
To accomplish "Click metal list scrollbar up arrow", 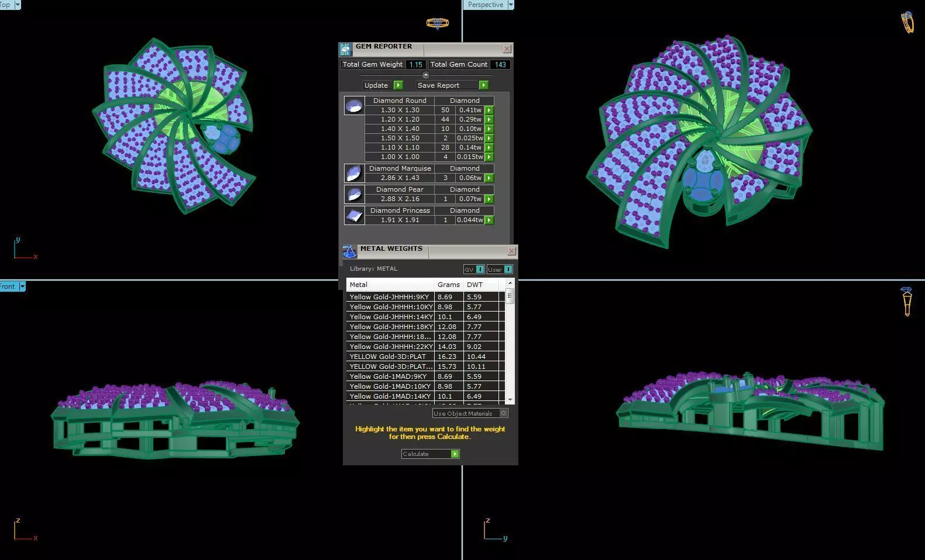I will (x=510, y=284).
